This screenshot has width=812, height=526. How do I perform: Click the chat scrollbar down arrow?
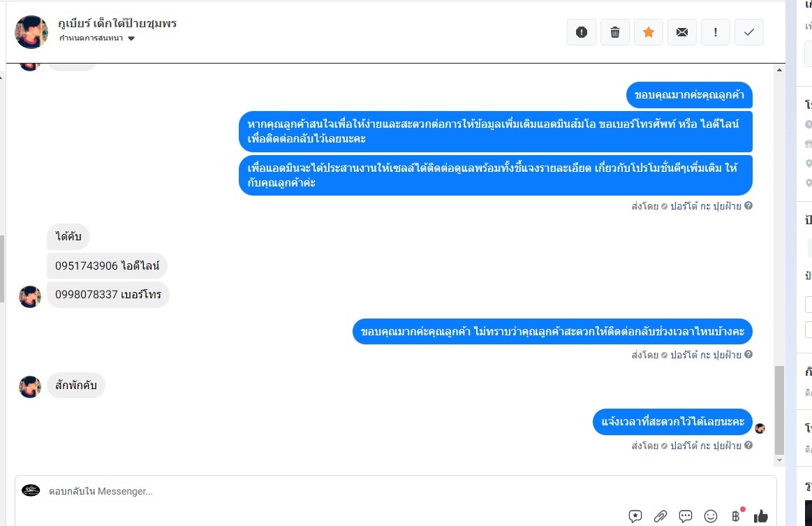tap(779, 460)
